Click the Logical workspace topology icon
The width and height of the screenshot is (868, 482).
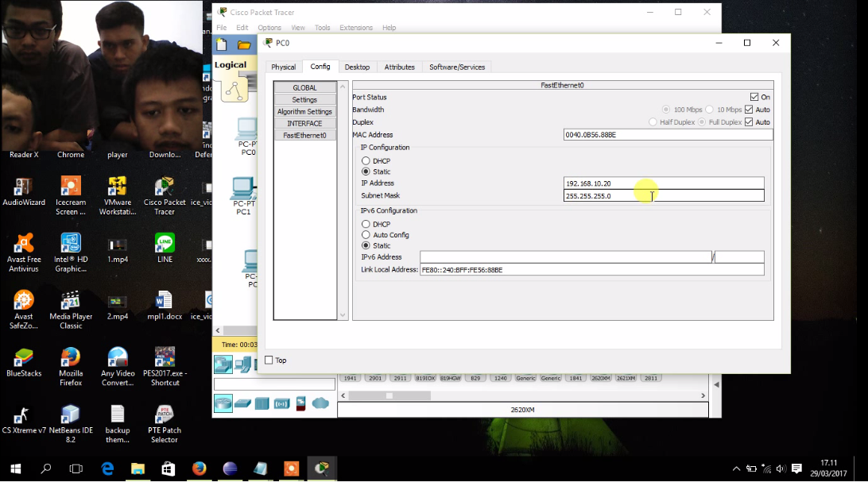[234, 91]
